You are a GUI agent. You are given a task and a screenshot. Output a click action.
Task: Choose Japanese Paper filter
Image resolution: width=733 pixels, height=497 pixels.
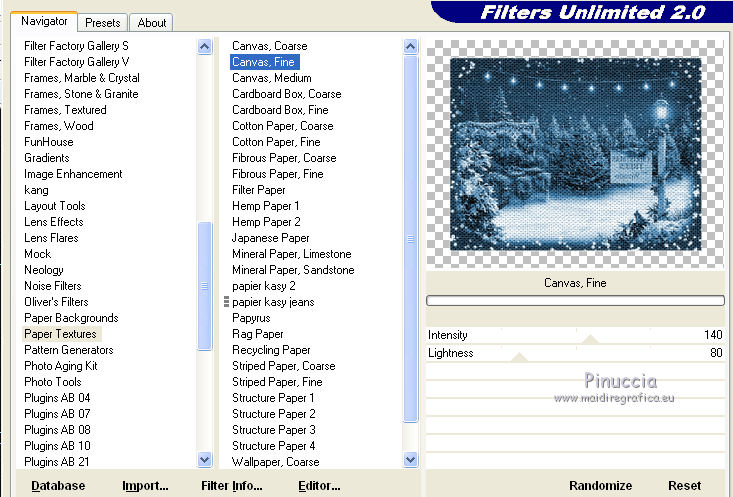click(x=271, y=238)
